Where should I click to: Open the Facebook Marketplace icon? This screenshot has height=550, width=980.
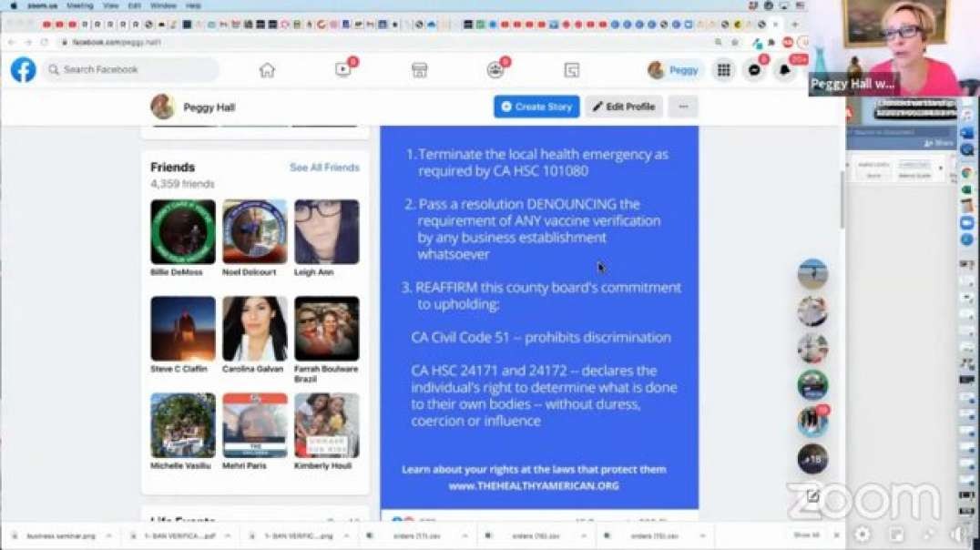[419, 70]
